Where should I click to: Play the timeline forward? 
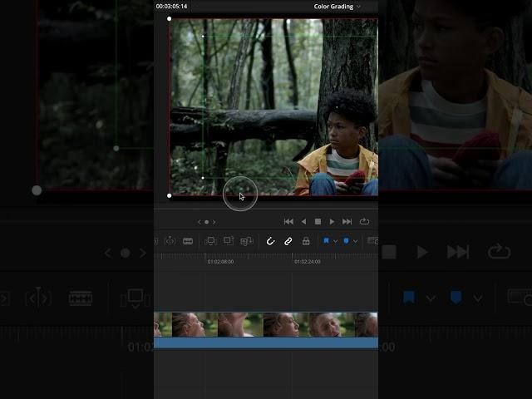click(332, 222)
